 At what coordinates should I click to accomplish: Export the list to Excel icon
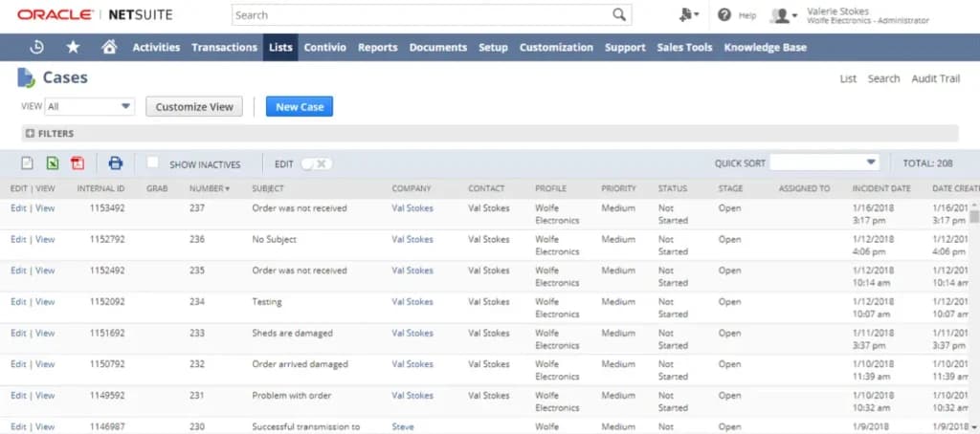click(x=53, y=163)
